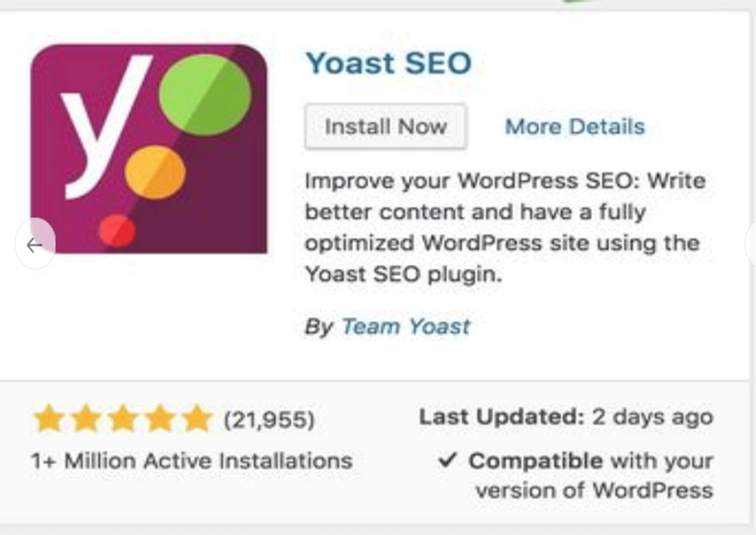Screen dimensions: 756x535
Task: Click the Last Updated 2 days ago label
Action: click(566, 417)
